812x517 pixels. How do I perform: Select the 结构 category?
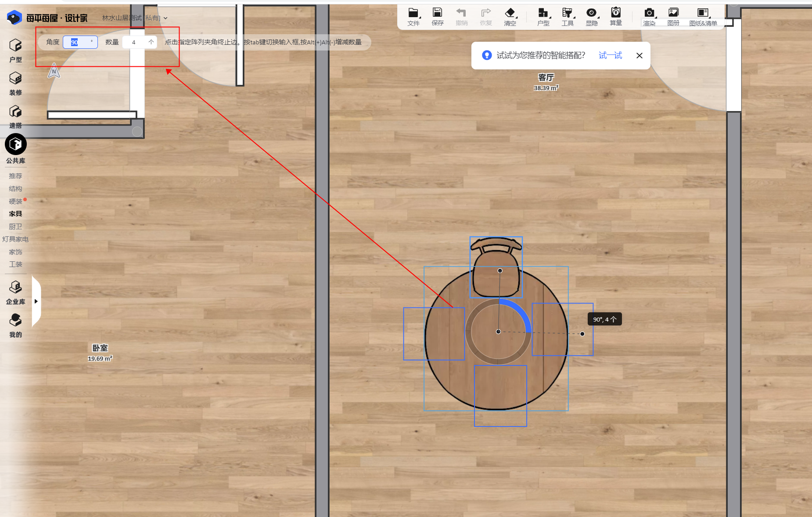pyautogui.click(x=15, y=188)
